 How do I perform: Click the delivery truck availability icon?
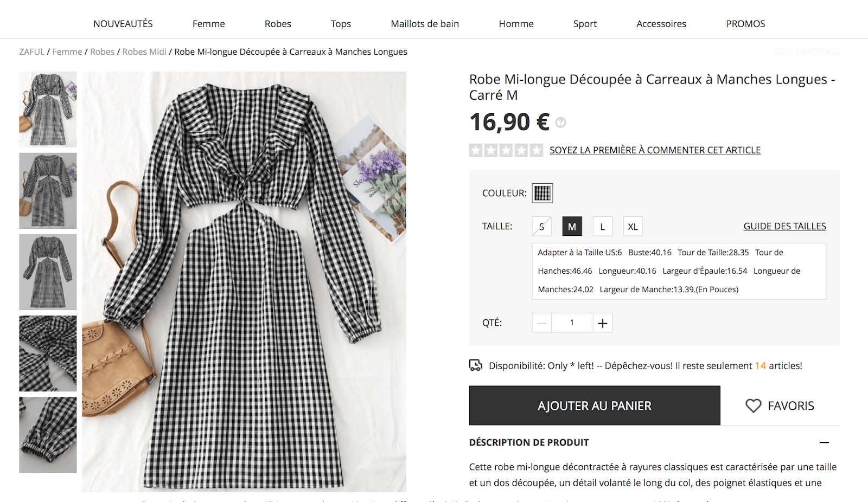(x=476, y=365)
